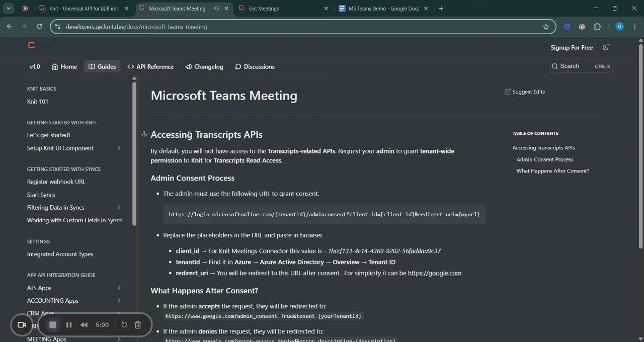Click cookie extension icon in toolbar
The width and height of the screenshot is (644, 342).
click(582, 27)
